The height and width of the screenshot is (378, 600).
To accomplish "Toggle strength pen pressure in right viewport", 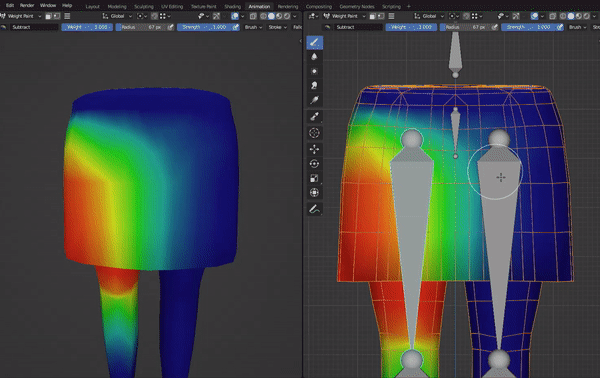I will 560,27.
